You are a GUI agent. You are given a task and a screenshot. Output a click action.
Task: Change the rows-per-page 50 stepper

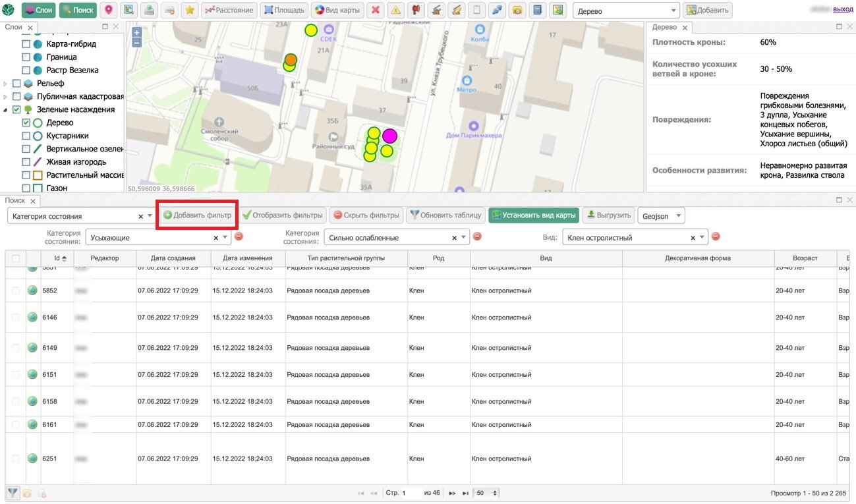pyautogui.click(x=487, y=493)
